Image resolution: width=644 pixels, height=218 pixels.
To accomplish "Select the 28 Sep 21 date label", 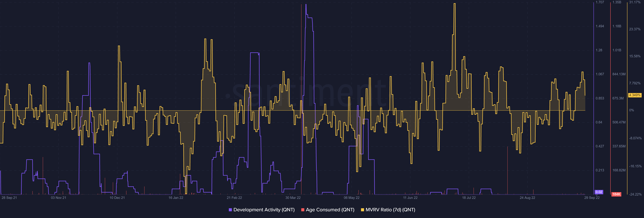I will tap(9, 198).
